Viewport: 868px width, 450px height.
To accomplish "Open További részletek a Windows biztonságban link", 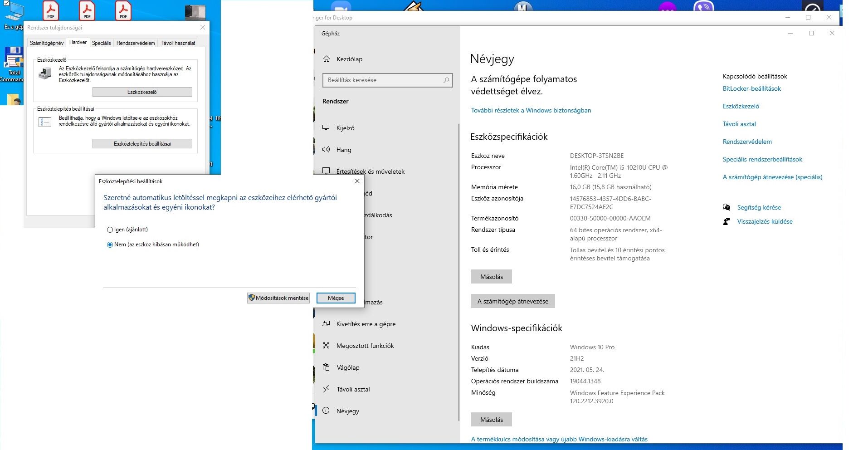I will pos(531,110).
